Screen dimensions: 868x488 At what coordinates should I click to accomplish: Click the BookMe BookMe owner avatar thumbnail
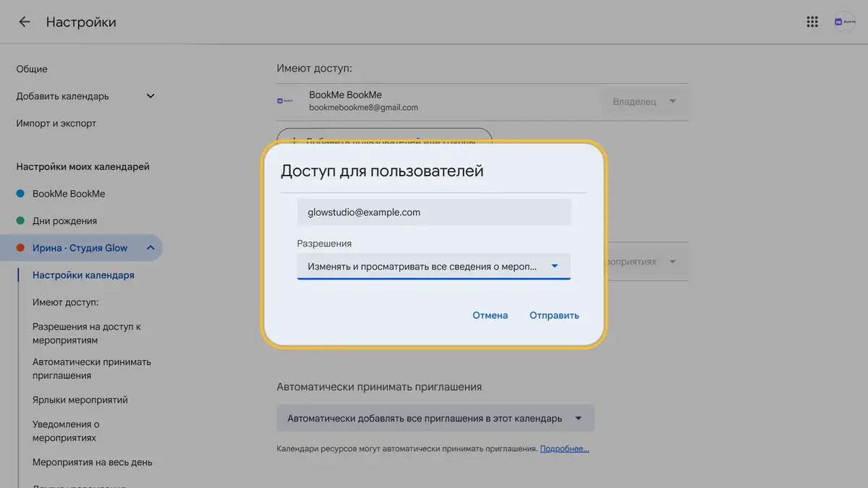coord(285,101)
